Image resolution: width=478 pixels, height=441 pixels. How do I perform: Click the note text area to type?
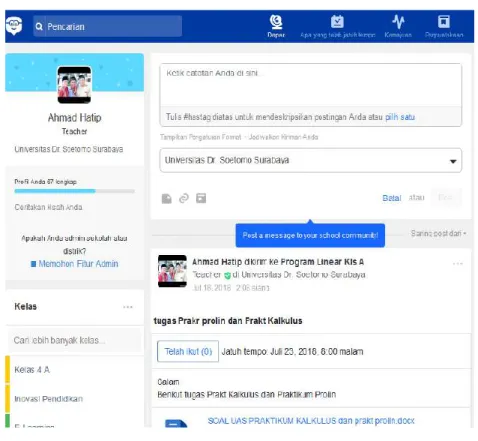point(311,85)
